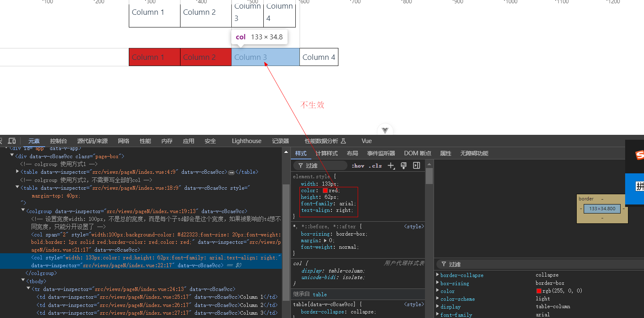The height and width of the screenshot is (318, 644).
Task: Collapse the tbody node
Action: pos(23,281)
